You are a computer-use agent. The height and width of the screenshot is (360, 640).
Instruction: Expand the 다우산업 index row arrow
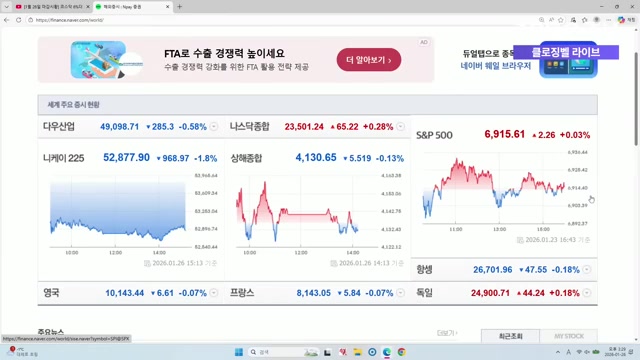[x=214, y=127]
